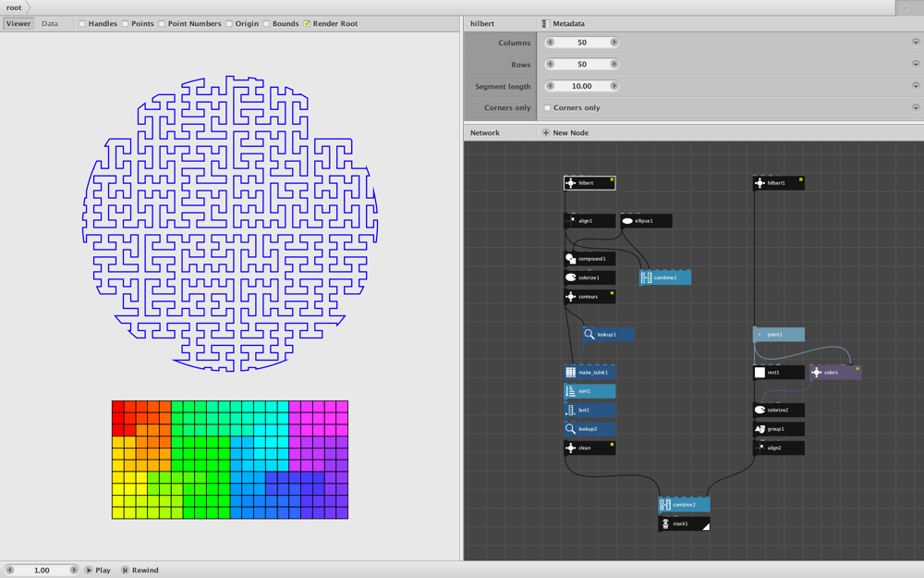Viewport: 924px width, 578px height.
Task: Select the align1 node icon
Action: pos(570,221)
